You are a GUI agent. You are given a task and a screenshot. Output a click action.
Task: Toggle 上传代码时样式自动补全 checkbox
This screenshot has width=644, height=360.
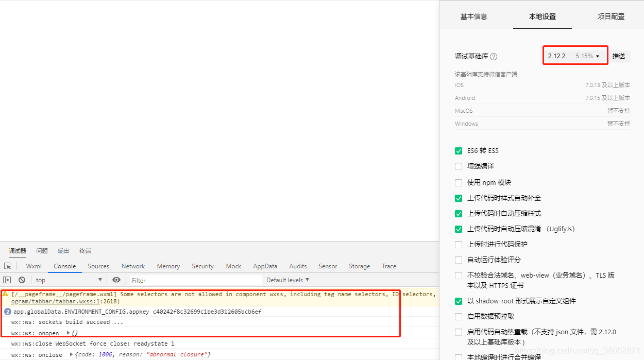click(459, 198)
